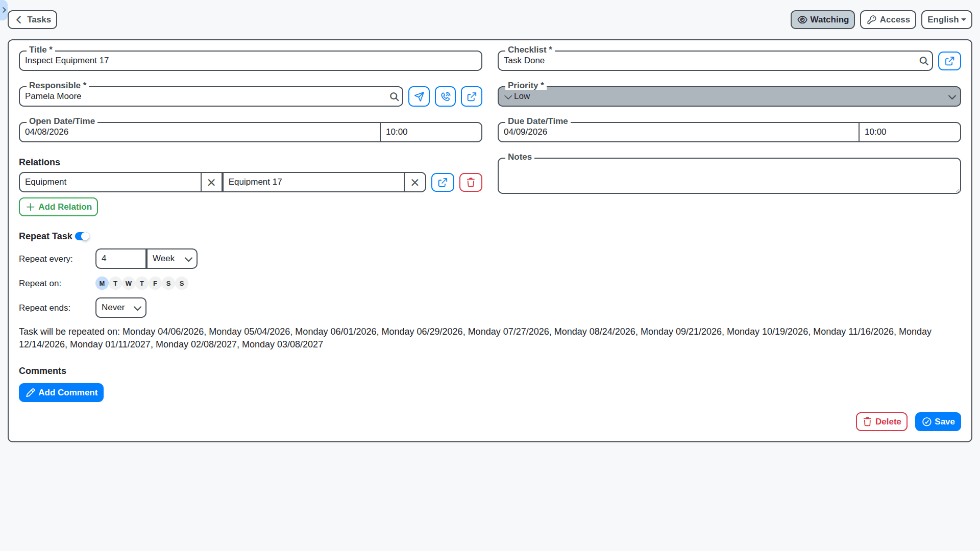The image size is (980, 551).
Task: Click the Responsible search magnifier icon
Action: 394,96
